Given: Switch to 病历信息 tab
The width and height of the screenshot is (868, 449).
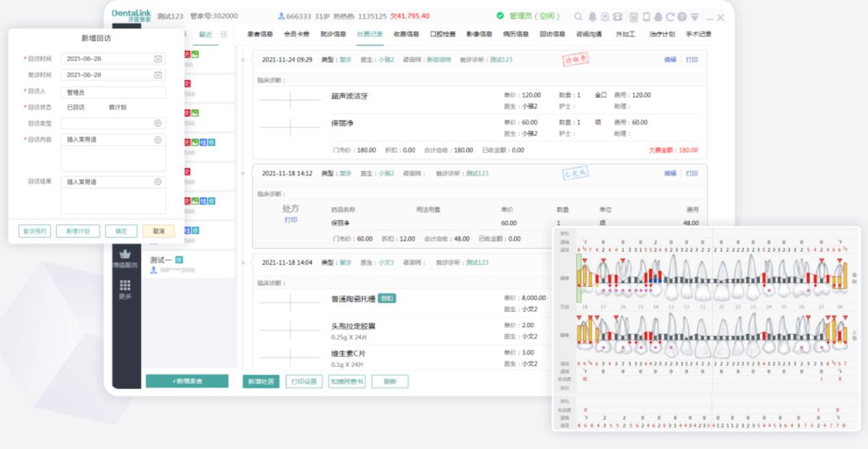Looking at the screenshot, I should click(515, 34).
